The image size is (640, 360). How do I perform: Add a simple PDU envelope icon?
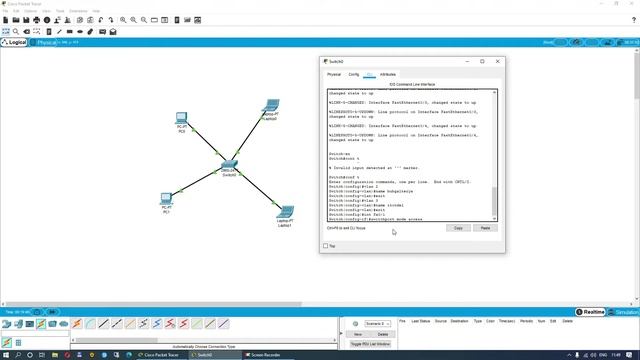(x=102, y=31)
